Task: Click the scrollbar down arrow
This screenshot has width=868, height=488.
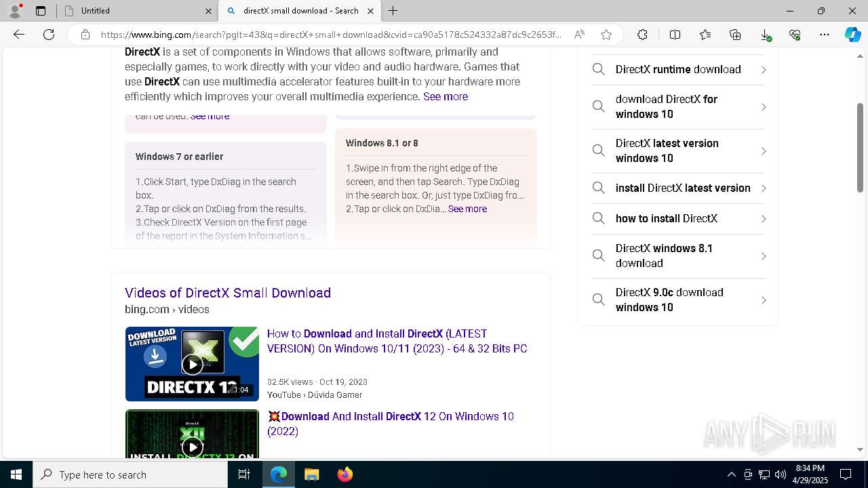Action: 861,449
